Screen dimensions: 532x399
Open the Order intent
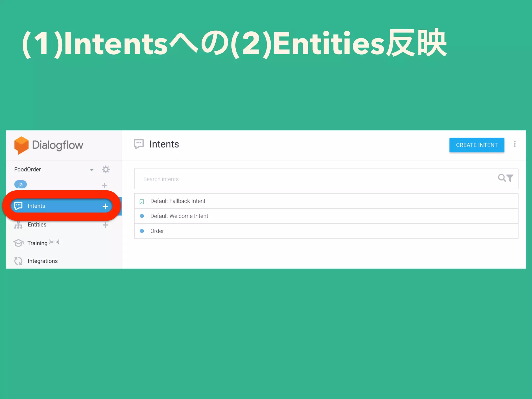pyautogui.click(x=326, y=231)
